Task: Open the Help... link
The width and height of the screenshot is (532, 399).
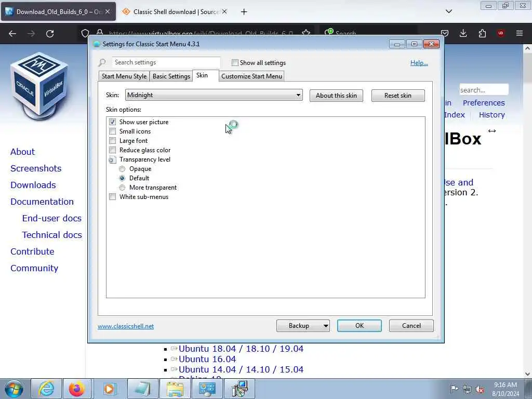Action: 419,63
